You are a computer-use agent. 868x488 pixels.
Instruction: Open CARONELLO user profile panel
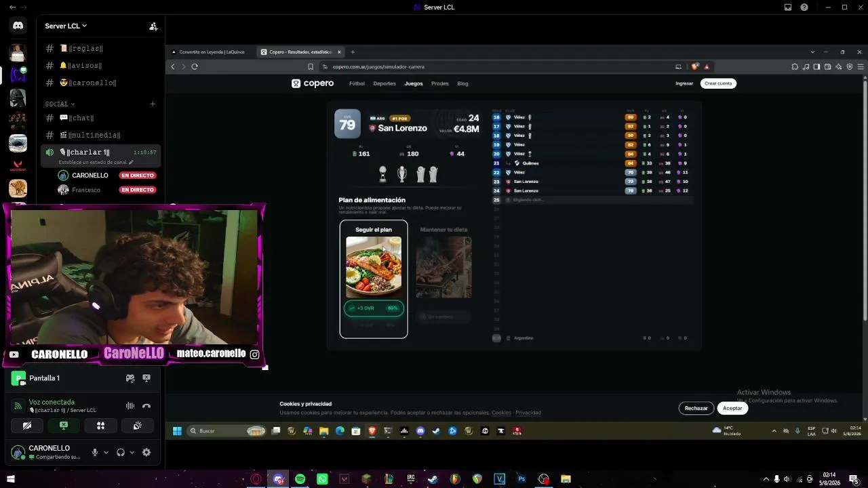tap(46, 452)
